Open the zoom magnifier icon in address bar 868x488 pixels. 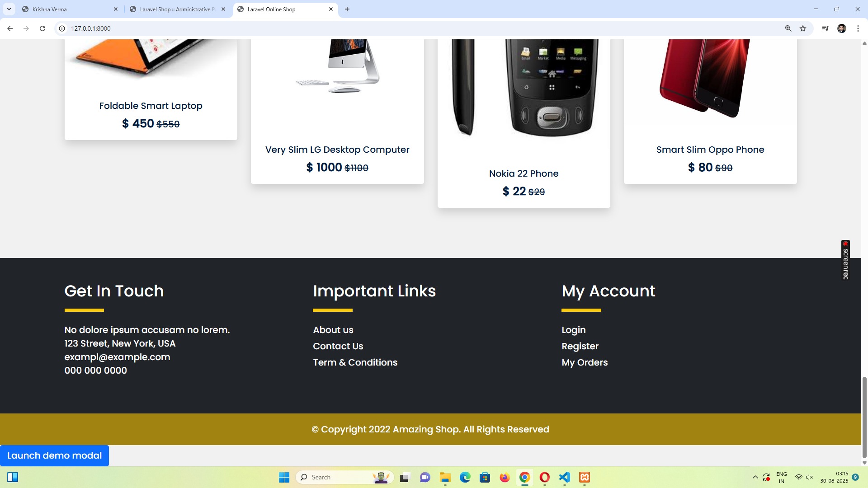[x=788, y=28]
